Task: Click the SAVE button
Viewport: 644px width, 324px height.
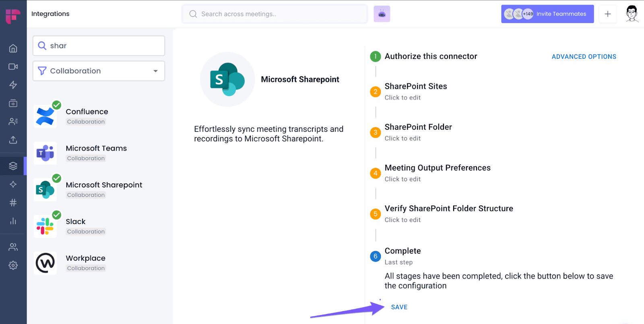Action: tap(399, 307)
